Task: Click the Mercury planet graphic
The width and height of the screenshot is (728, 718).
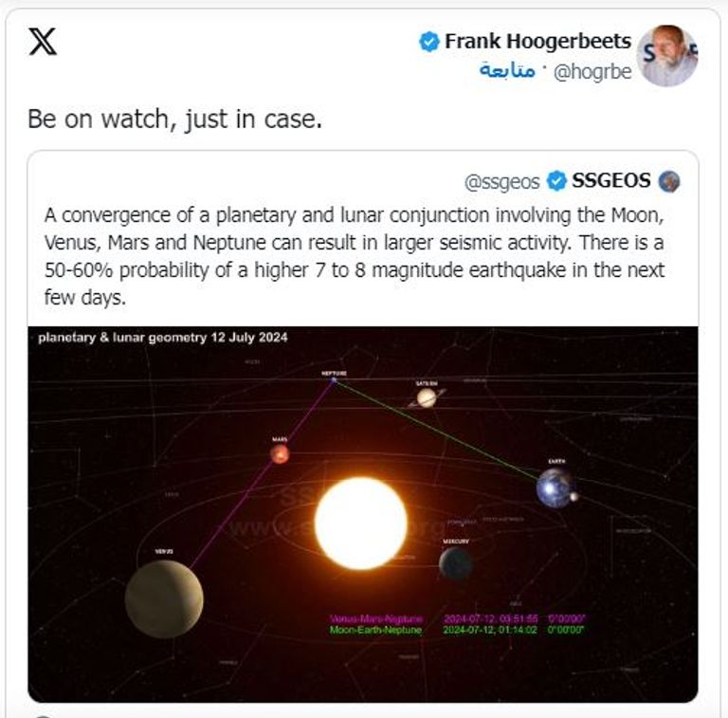Action: (456, 563)
